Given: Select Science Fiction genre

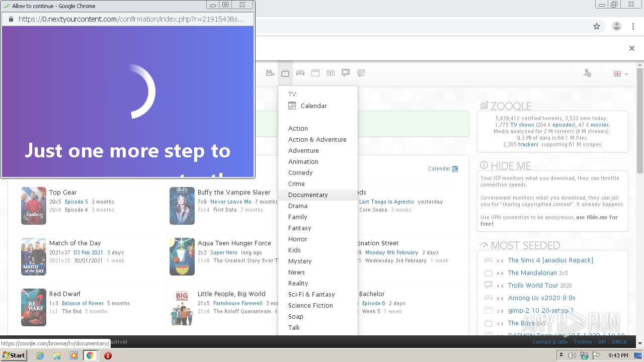Looking at the screenshot, I should [x=310, y=306].
